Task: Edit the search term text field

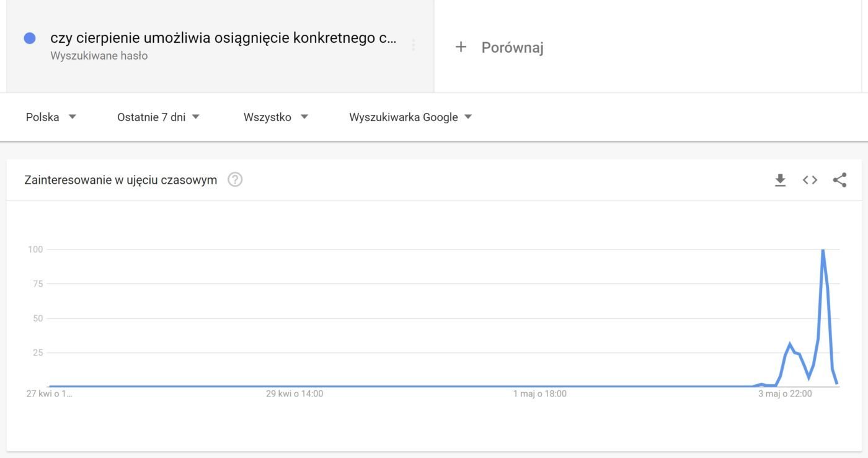Action: pos(223,38)
